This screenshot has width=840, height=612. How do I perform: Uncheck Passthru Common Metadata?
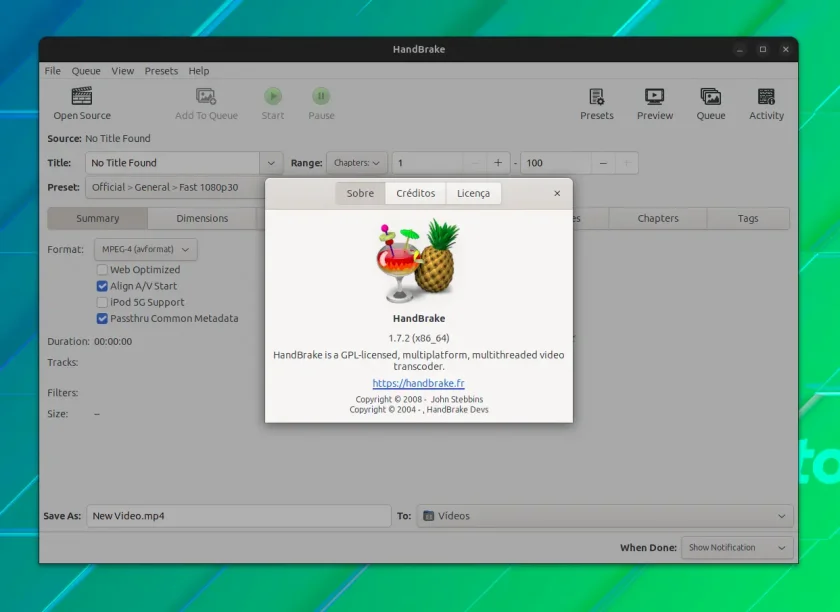[x=102, y=318]
